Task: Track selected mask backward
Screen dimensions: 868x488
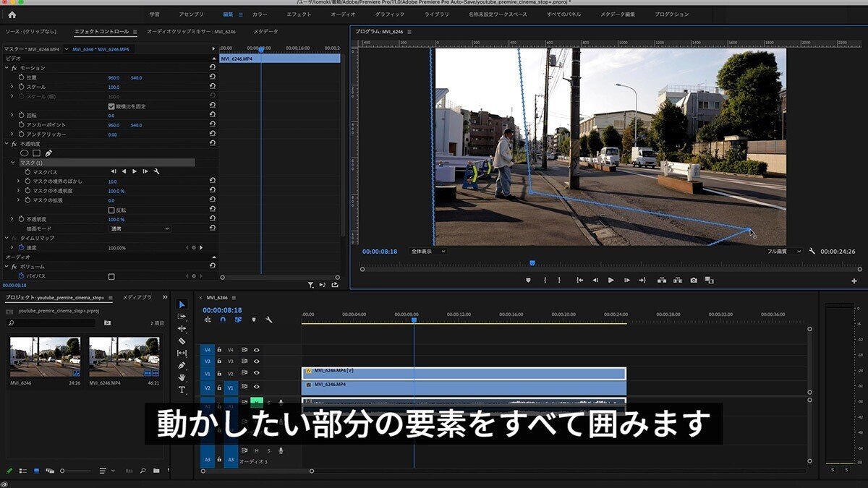Action: (x=124, y=171)
